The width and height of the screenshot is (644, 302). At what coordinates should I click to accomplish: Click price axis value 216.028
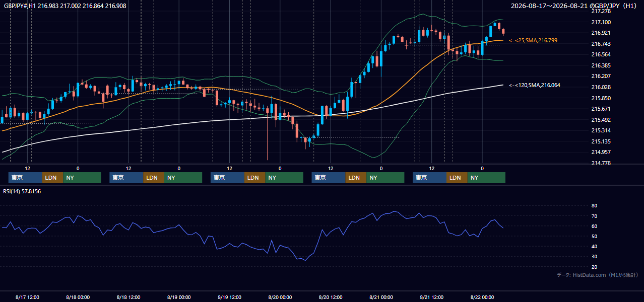pyautogui.click(x=601, y=87)
